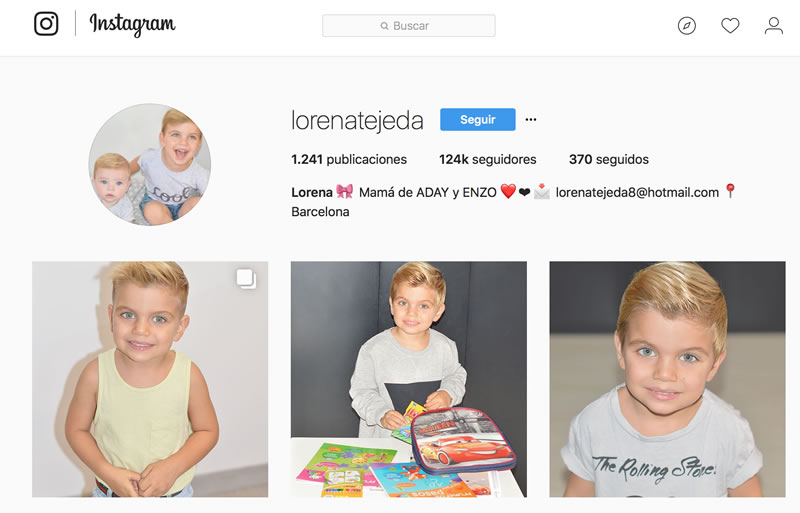This screenshot has height=513, width=800.
Task: Click the 1.241 publicaciones count
Action: pyautogui.click(x=349, y=159)
